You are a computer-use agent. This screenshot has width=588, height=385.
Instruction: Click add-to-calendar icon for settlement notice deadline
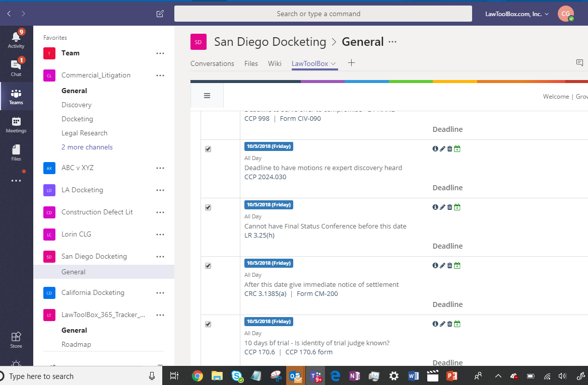click(x=457, y=266)
